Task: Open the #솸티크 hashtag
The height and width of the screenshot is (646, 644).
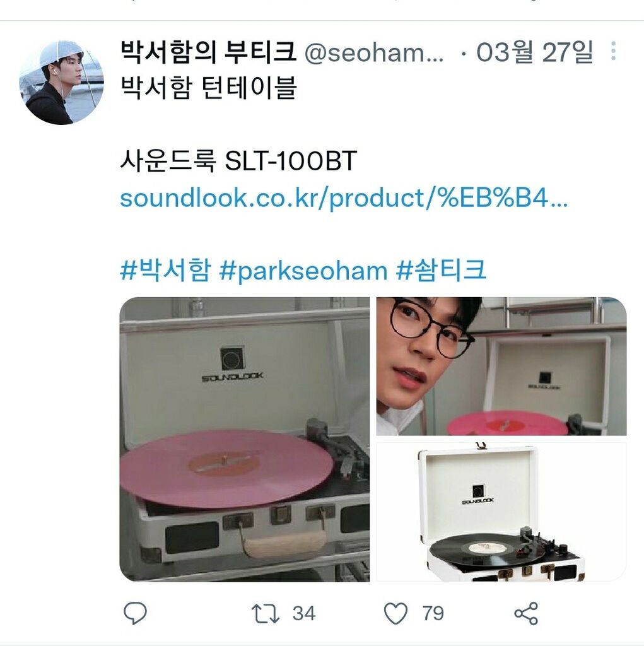Action: [x=441, y=270]
